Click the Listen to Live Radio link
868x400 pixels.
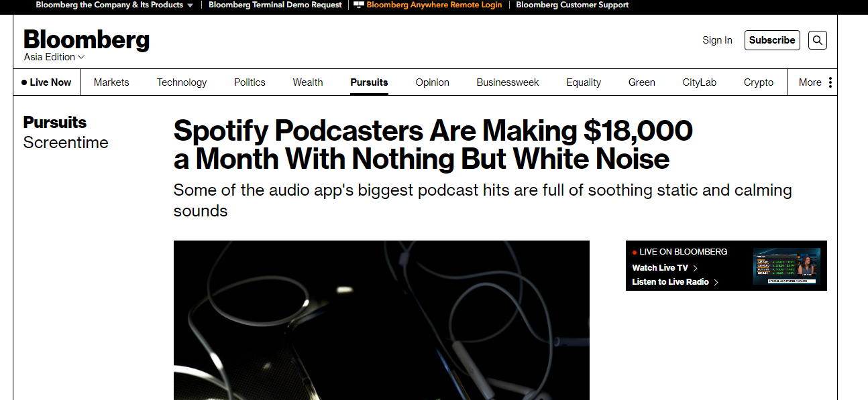[x=670, y=282]
